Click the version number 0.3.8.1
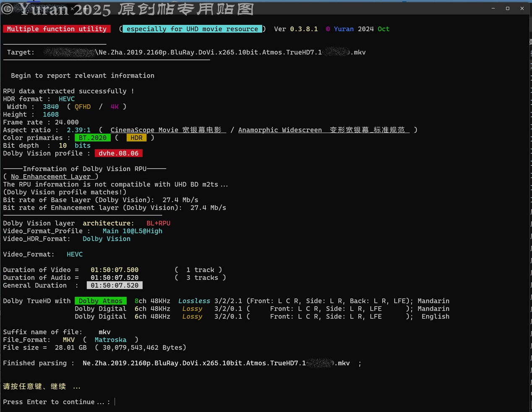Image resolution: width=532 pixels, height=412 pixels. point(304,29)
